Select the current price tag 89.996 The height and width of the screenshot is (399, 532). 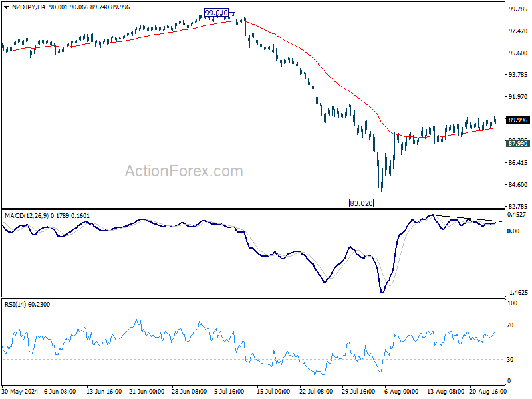[x=518, y=120]
